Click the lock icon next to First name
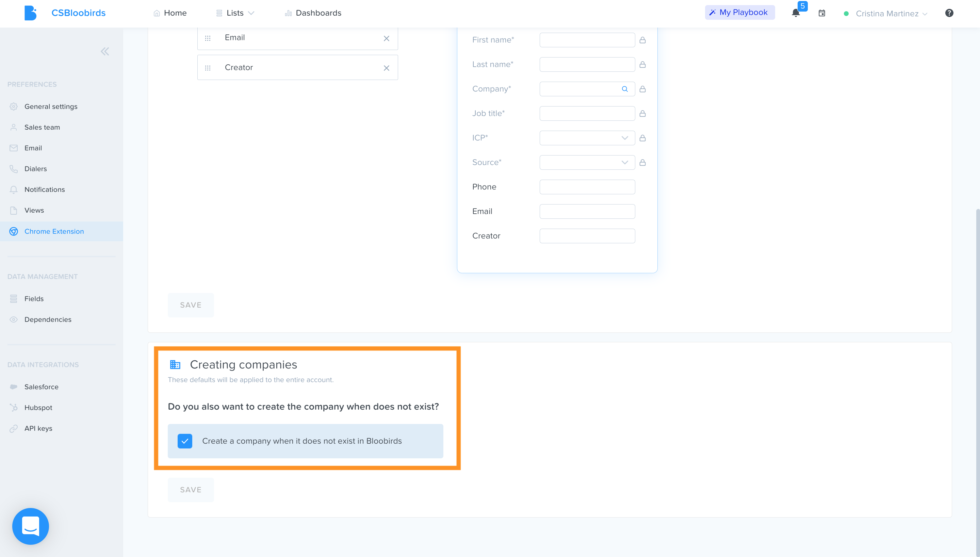 643,40
